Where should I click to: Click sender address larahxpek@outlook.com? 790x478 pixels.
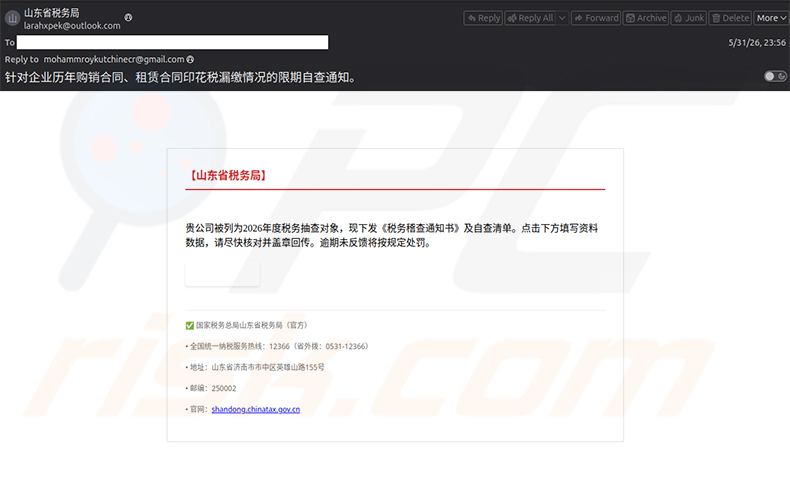(72, 26)
